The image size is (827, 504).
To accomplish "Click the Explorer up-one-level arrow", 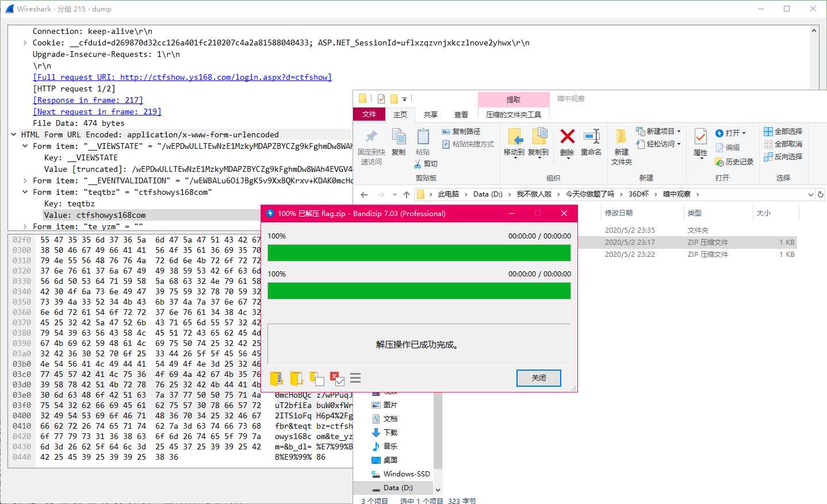I will [407, 194].
